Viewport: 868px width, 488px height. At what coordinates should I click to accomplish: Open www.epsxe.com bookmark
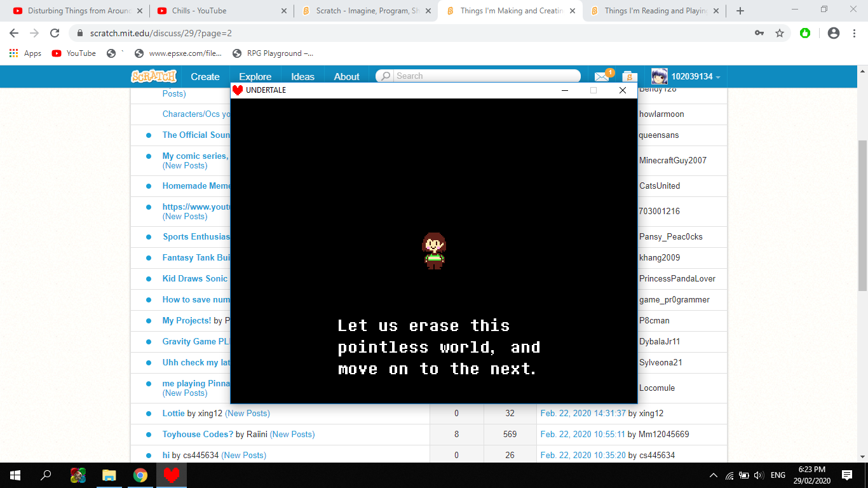[x=179, y=53]
